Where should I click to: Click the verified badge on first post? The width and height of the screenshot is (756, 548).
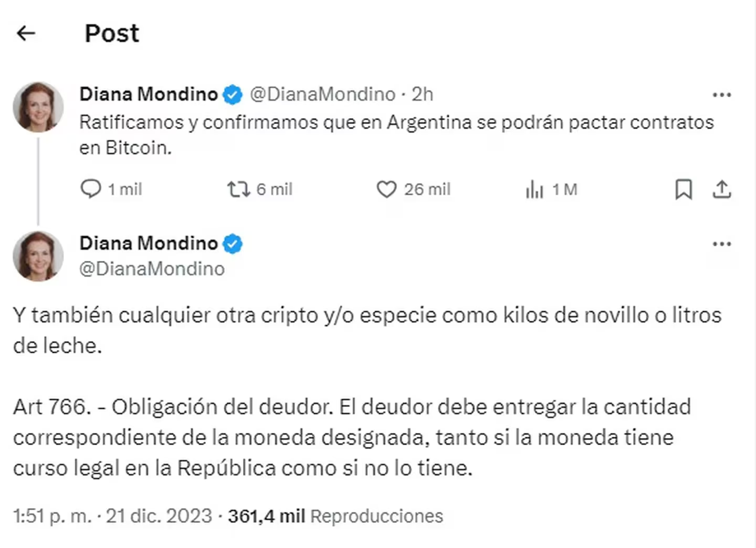233,94
